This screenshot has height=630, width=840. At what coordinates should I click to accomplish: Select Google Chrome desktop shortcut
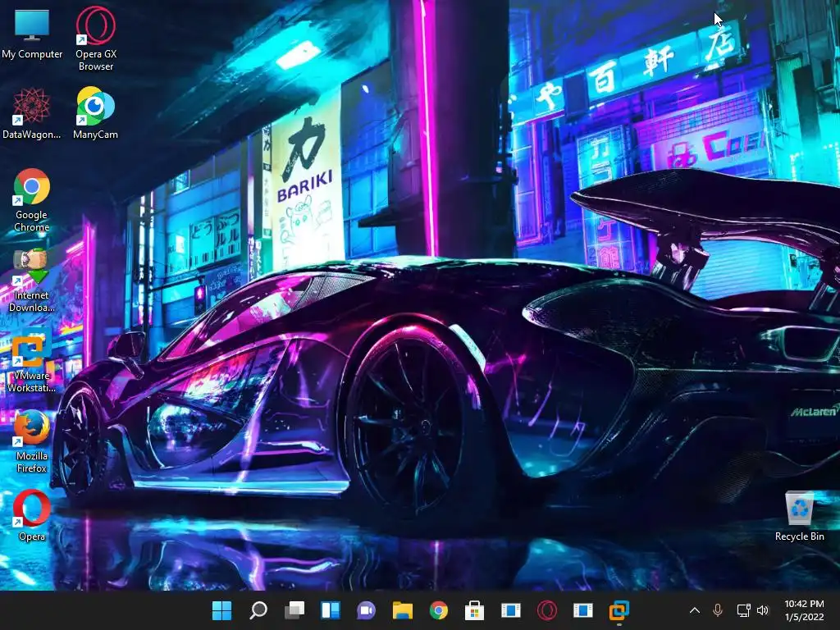(32, 200)
